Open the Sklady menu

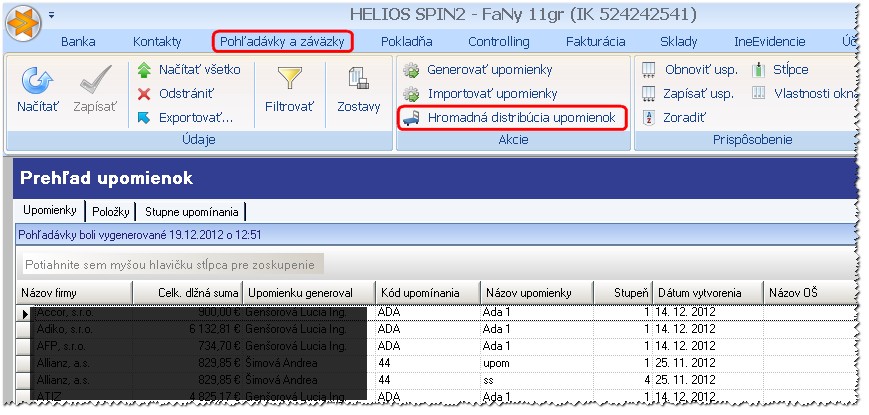679,42
